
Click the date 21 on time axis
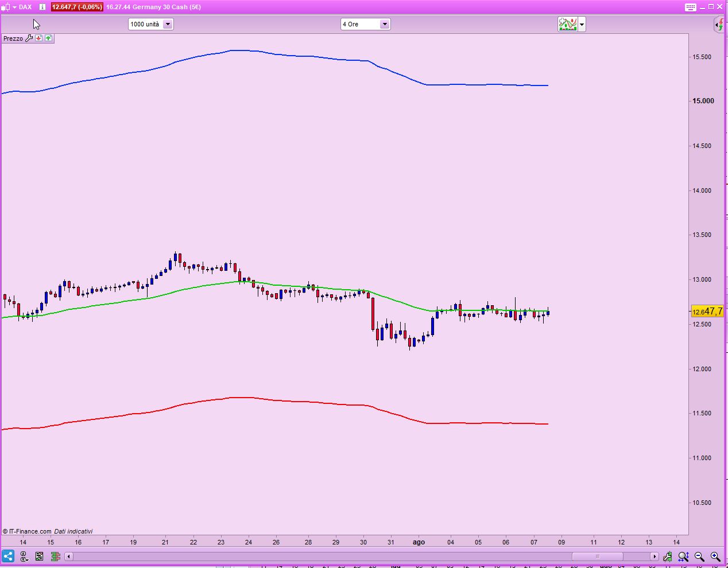click(165, 542)
